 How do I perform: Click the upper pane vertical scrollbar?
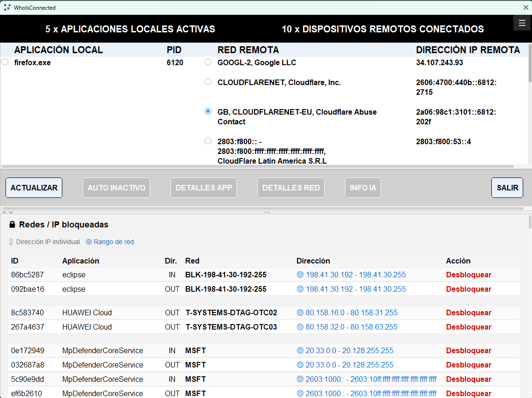[530, 63]
